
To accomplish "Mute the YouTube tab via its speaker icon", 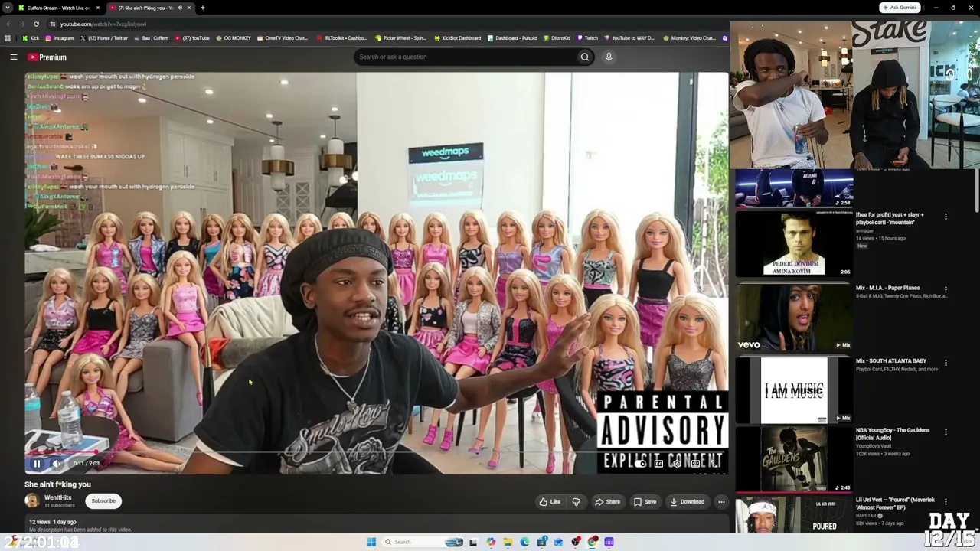I will pyautogui.click(x=180, y=8).
